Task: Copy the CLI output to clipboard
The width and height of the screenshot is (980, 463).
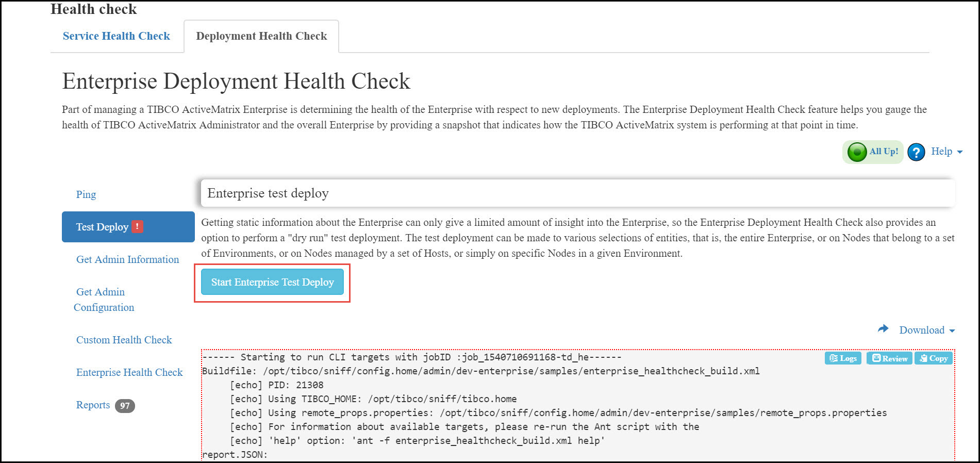Action: coord(934,358)
